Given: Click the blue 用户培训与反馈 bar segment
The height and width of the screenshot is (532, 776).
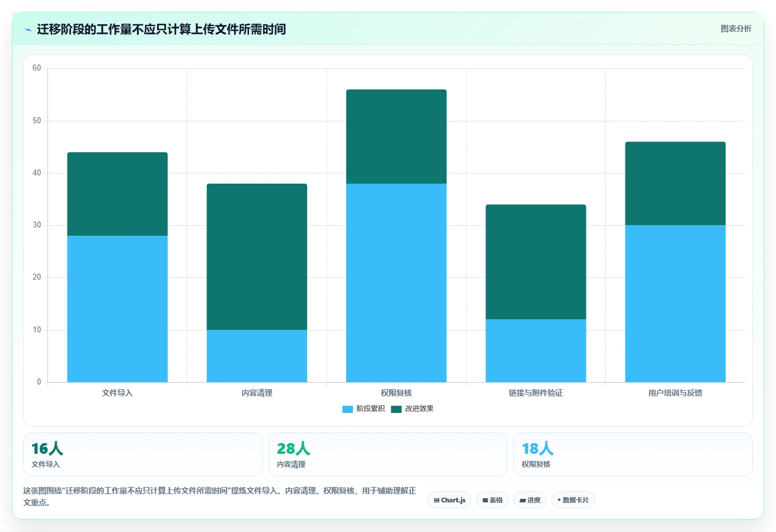Looking at the screenshot, I should point(675,303).
